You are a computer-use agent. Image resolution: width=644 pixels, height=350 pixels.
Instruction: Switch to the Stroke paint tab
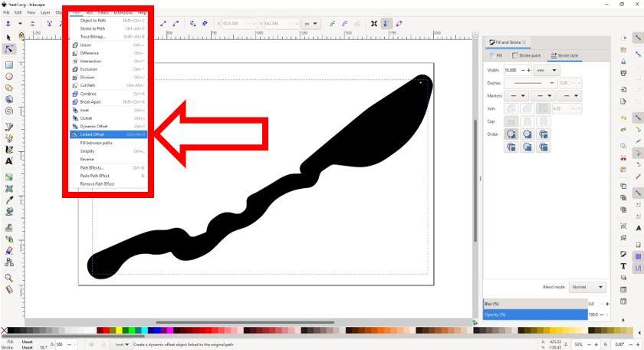(527, 55)
